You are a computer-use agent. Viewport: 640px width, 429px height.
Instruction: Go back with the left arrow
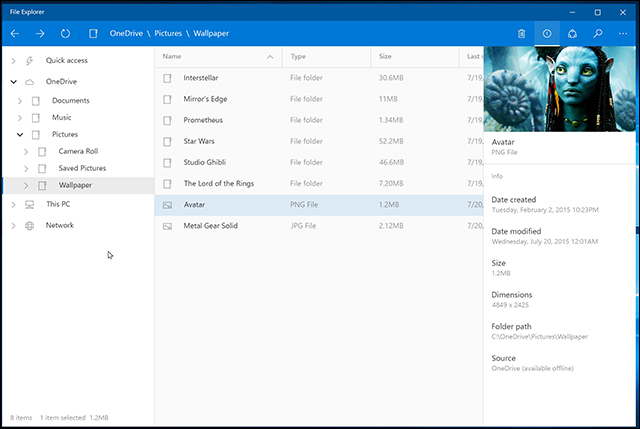(x=15, y=33)
